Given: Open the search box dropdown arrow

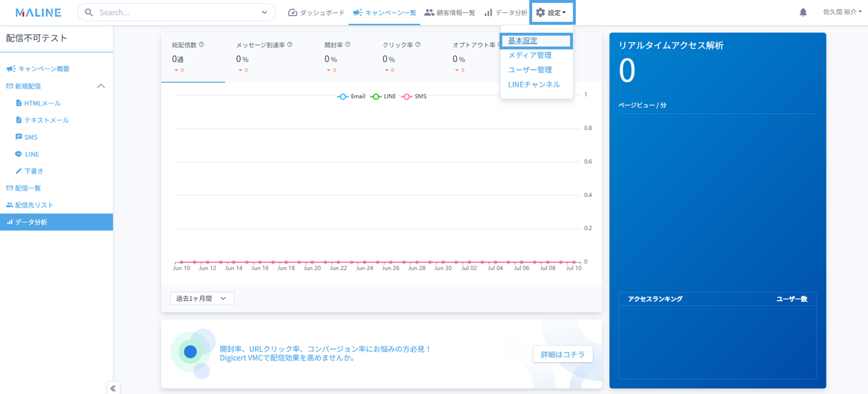Looking at the screenshot, I should (x=265, y=12).
